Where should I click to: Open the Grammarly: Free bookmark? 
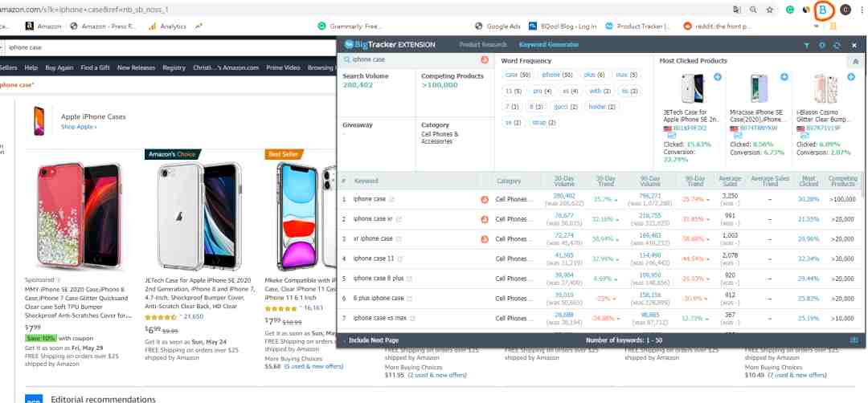click(x=350, y=26)
